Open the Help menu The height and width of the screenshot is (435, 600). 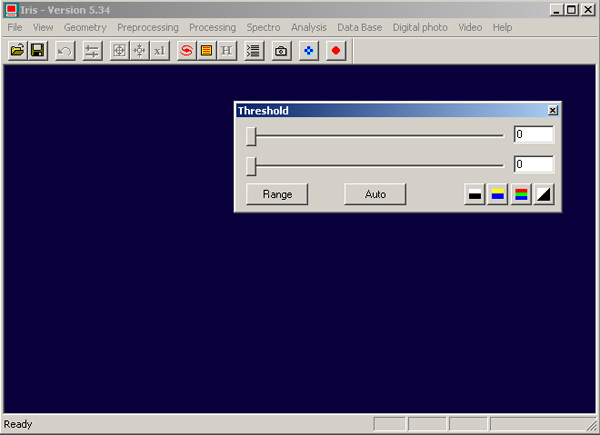tap(502, 28)
